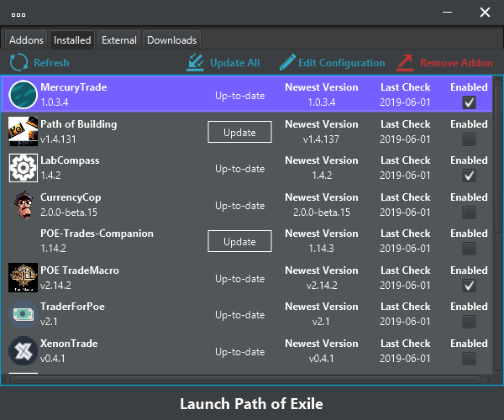Click Up-to-date status of MercuryTrade

click(239, 96)
